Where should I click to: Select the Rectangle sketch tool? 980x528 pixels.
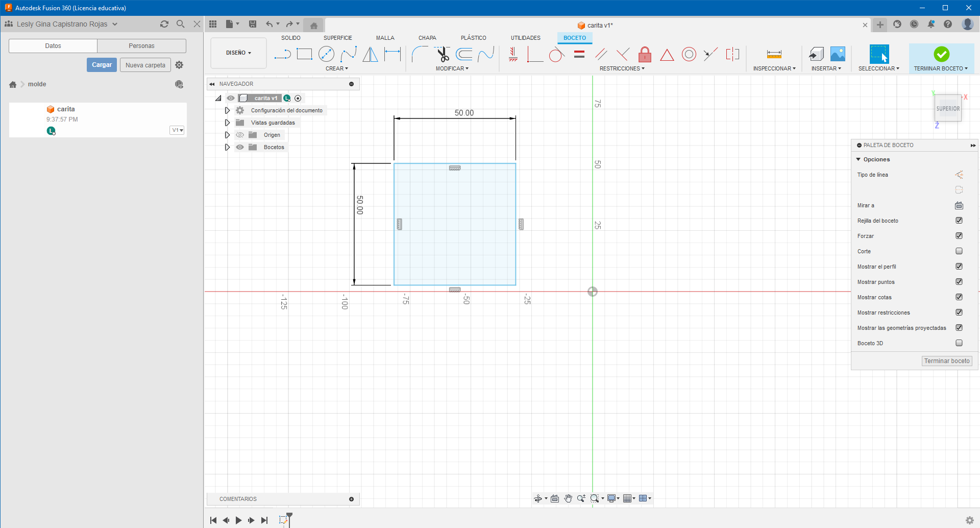click(304, 54)
